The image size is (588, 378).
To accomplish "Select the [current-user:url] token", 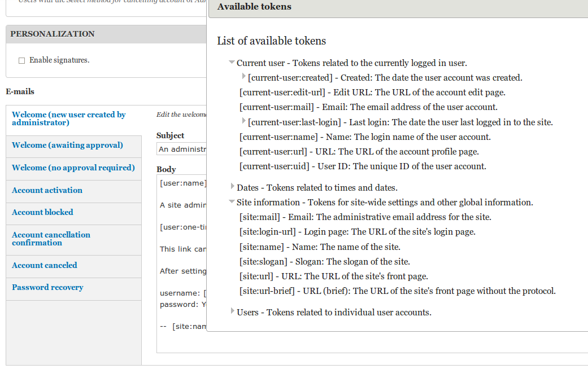I will pos(273,152).
